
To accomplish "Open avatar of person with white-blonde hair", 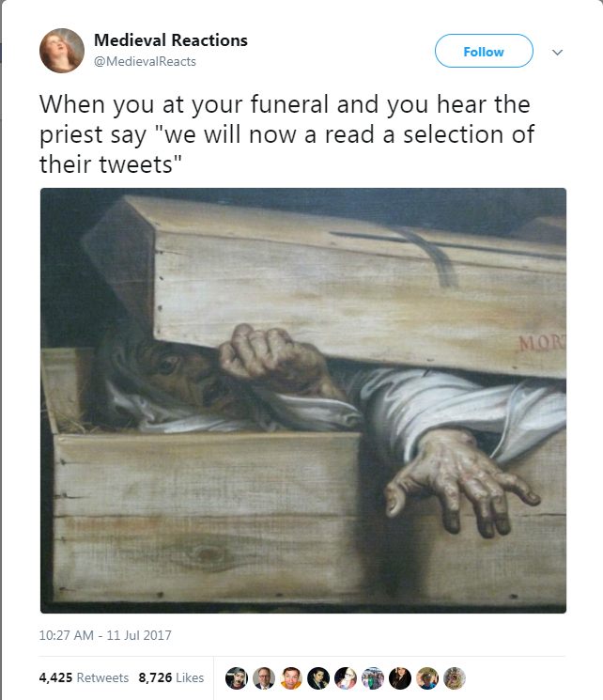I will pyautogui.click(x=347, y=677).
